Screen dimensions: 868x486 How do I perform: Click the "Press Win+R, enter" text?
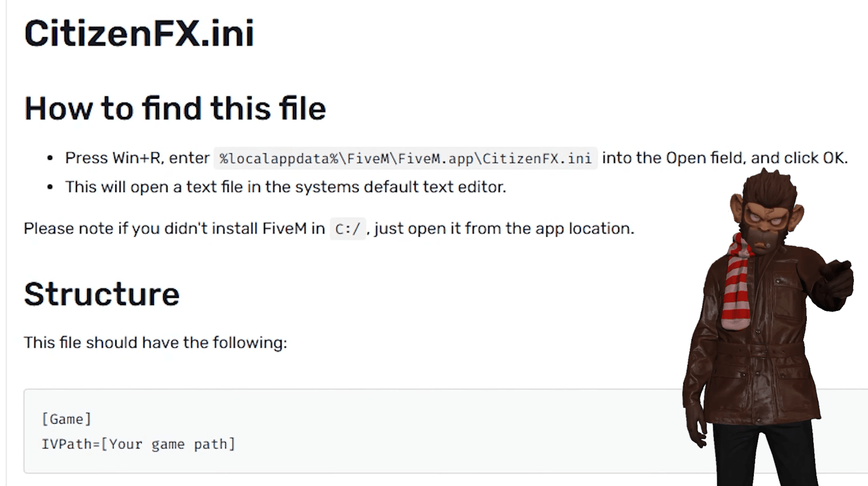pyautogui.click(x=137, y=158)
